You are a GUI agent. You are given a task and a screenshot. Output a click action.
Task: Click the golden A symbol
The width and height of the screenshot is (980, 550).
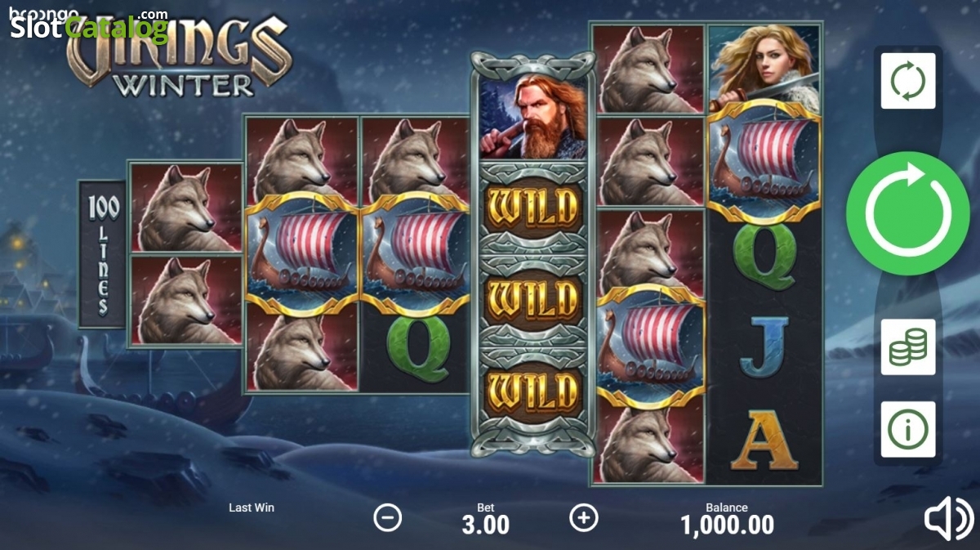pyautogui.click(x=764, y=441)
